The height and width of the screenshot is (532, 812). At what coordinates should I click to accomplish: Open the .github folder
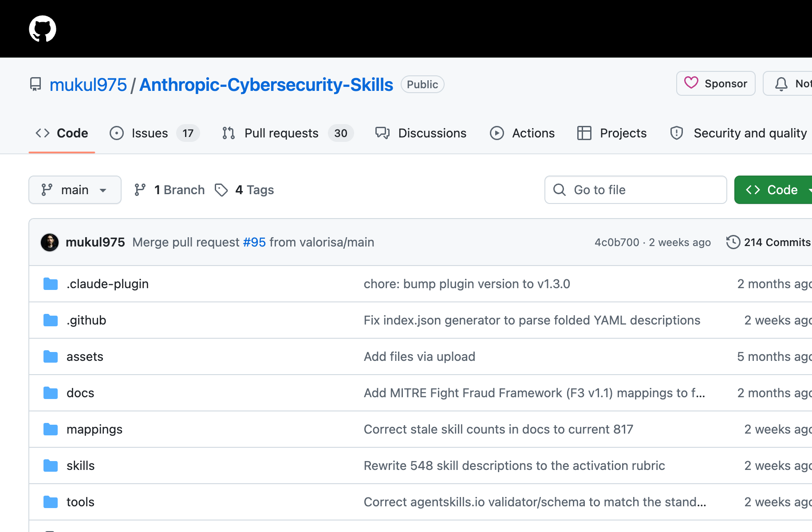click(87, 320)
